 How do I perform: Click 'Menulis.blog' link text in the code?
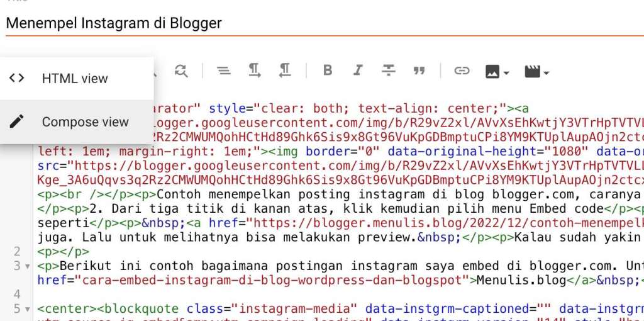[521, 280]
